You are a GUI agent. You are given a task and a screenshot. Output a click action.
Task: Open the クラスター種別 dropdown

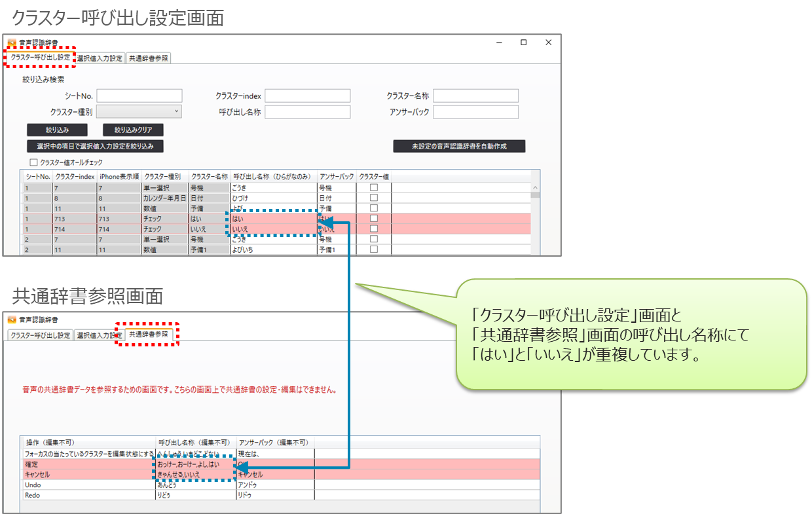[139, 112]
